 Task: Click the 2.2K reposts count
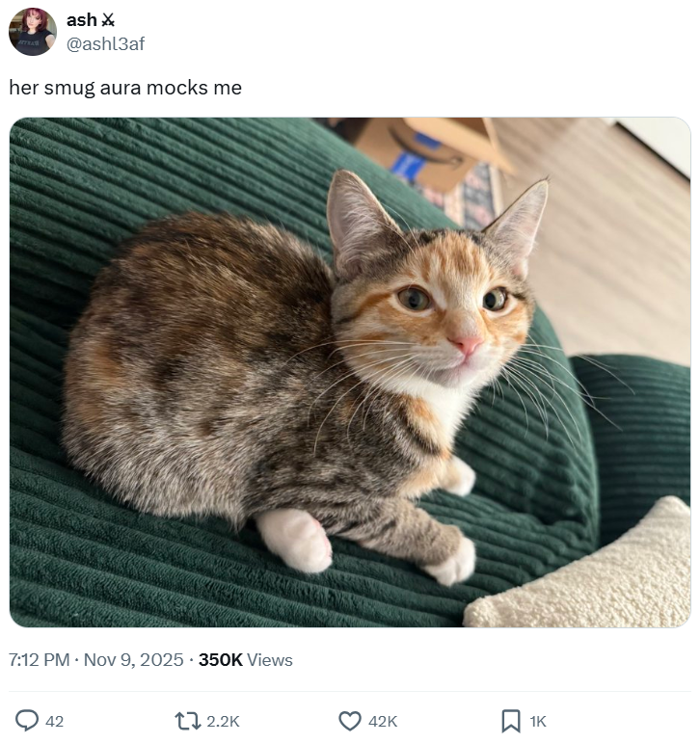[223, 721]
